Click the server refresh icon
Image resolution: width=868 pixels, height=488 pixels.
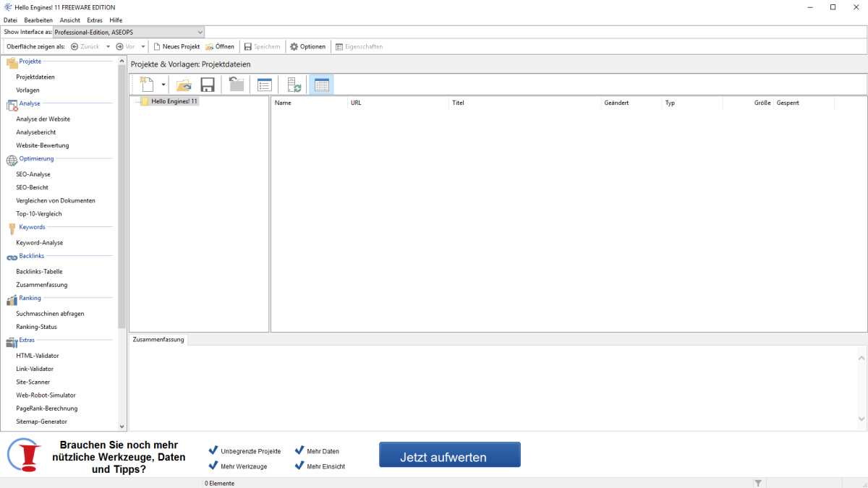[x=294, y=85]
